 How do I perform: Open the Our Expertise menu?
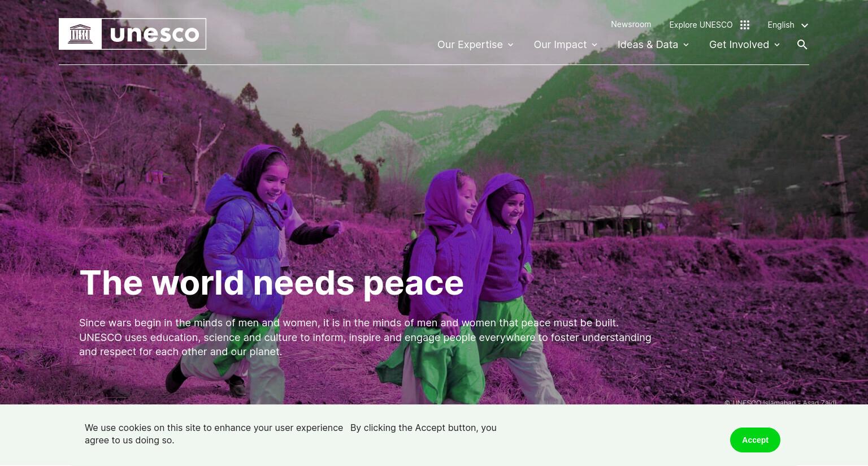[470, 45]
